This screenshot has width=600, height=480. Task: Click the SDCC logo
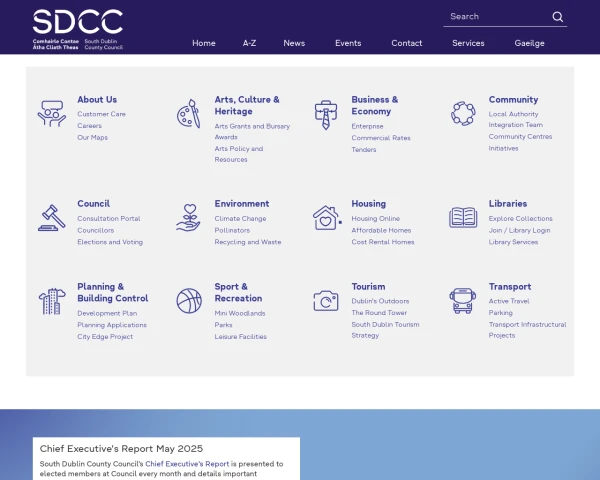point(78,30)
